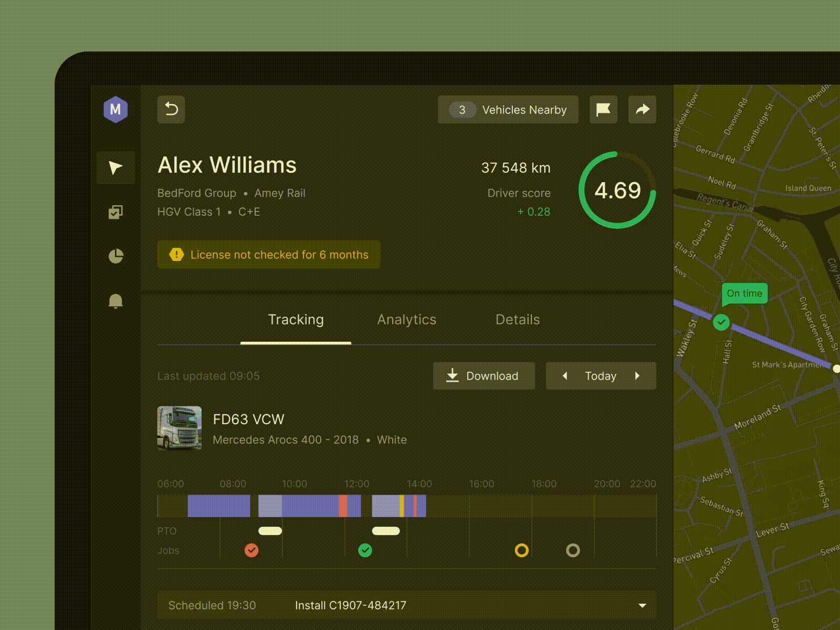Click the yellow ring job marker
The image size is (840, 630).
click(x=521, y=550)
